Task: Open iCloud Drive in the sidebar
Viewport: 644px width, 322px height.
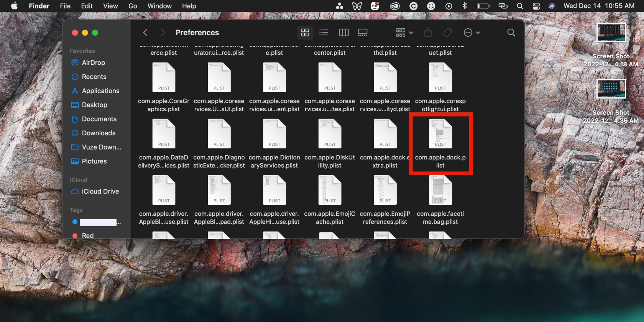Action: [x=100, y=191]
